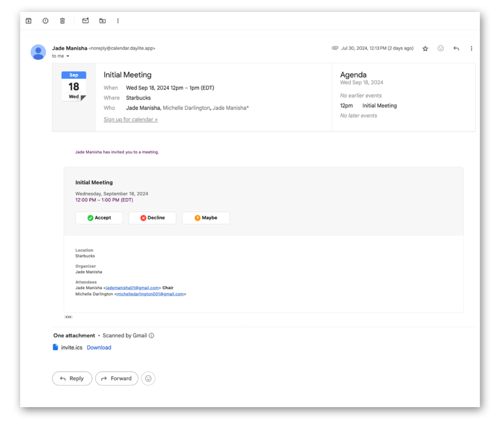This screenshot has height=425, width=504.
Task: Decline the Initial Meeting invitation
Action: pos(152,218)
